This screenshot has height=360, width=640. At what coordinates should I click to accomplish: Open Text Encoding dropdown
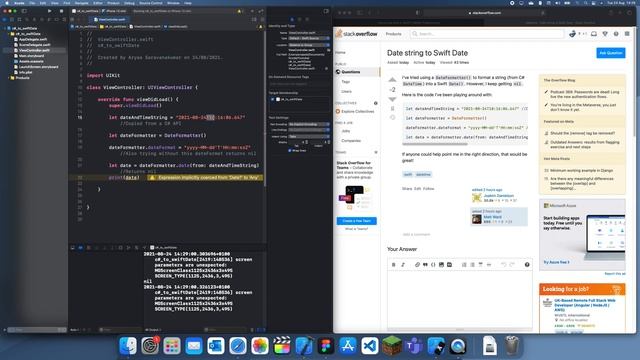(x=309, y=124)
